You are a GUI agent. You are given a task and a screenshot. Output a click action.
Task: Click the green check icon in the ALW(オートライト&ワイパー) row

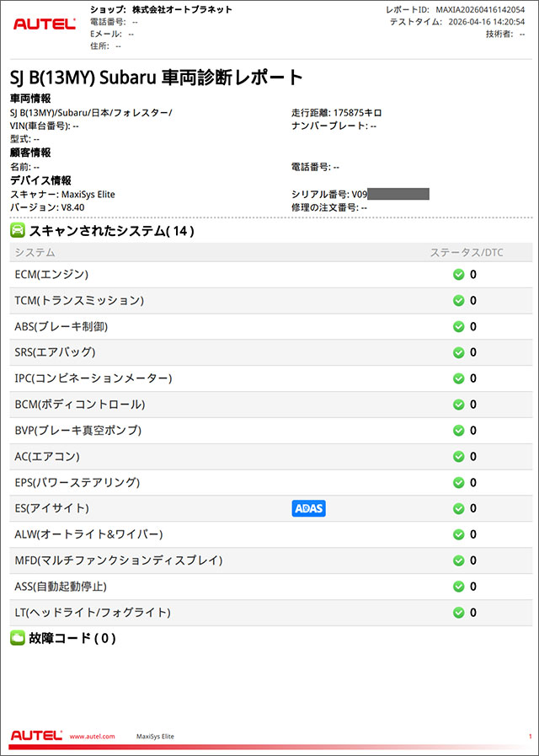click(x=458, y=534)
